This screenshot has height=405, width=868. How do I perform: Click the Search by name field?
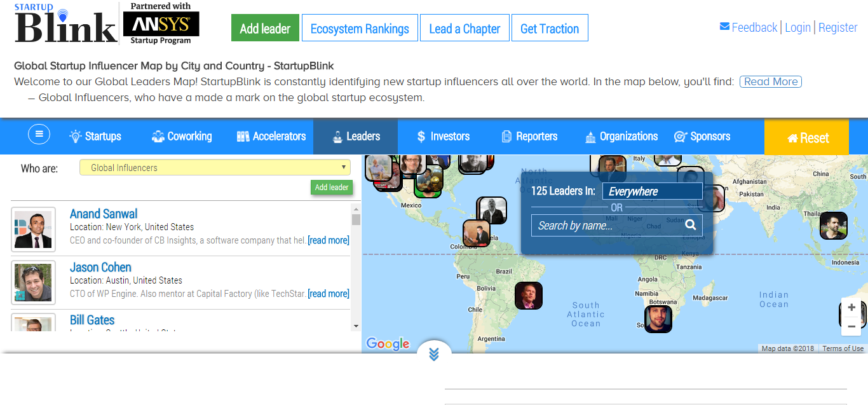tap(607, 226)
